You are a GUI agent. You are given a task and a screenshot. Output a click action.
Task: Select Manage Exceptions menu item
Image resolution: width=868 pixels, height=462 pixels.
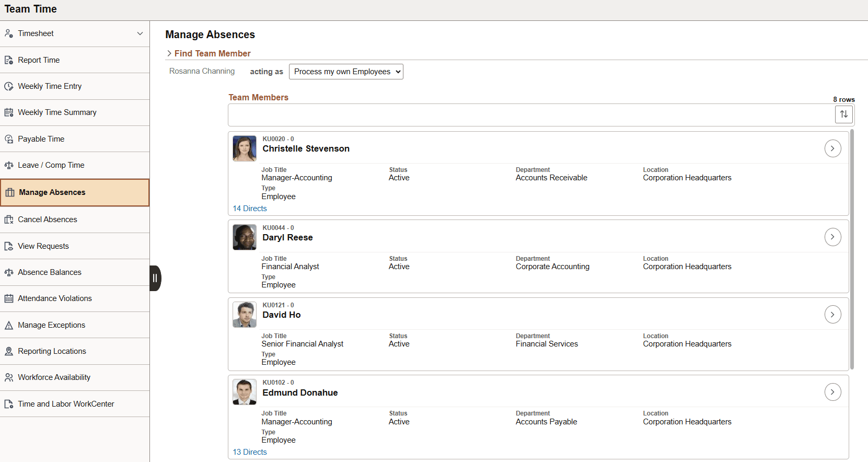point(75,325)
